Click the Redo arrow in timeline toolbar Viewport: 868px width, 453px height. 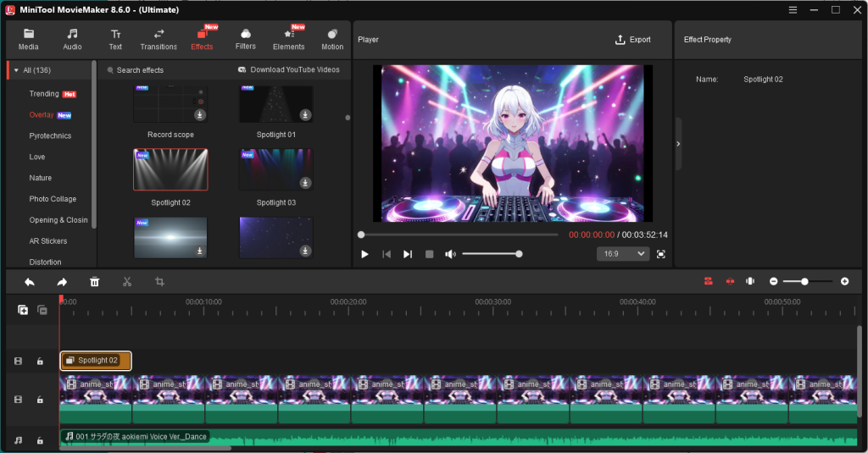tap(62, 281)
